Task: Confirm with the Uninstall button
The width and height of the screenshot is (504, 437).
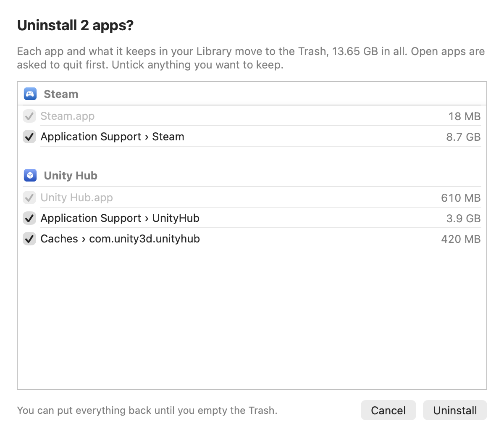Action: (455, 410)
